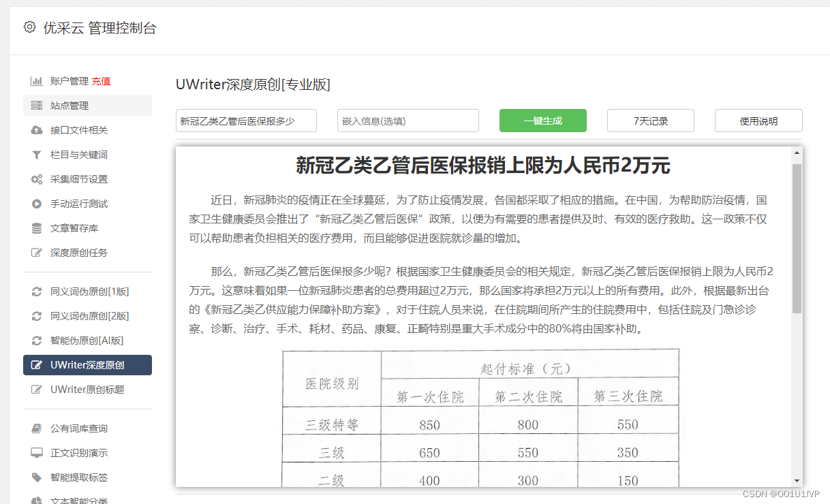Select the 账户管理 bar-chart icon

click(x=37, y=81)
